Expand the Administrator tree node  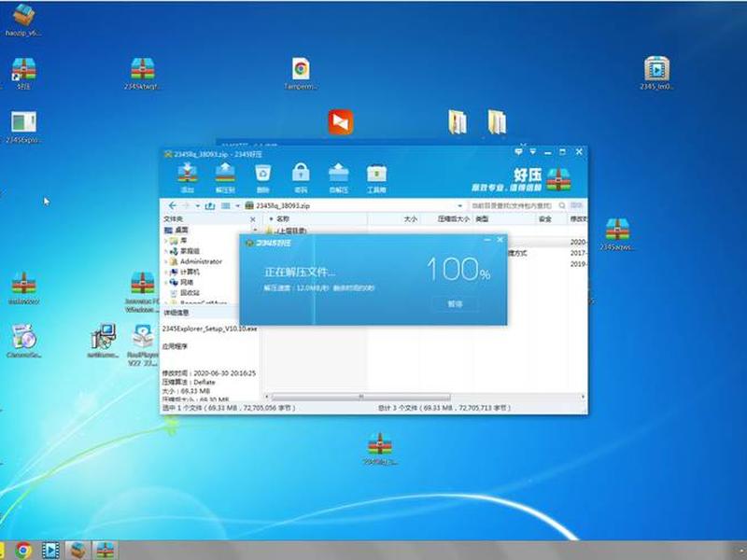click(166, 261)
